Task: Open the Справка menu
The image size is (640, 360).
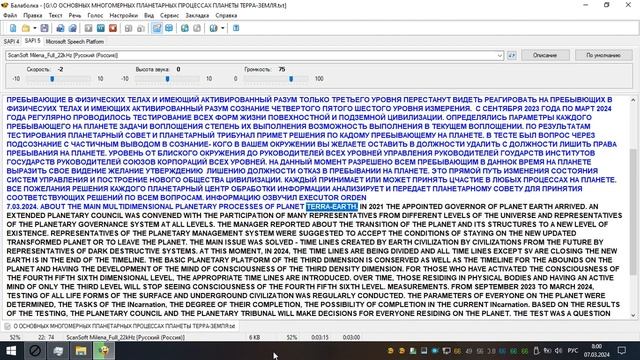Action: 226,16
